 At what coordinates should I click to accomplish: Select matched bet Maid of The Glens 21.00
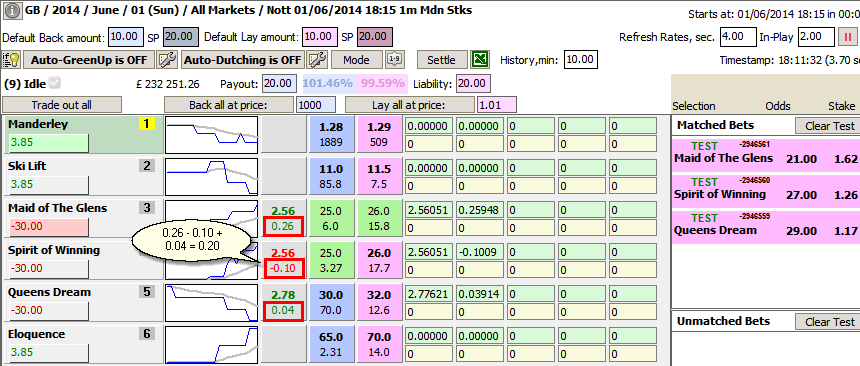click(x=766, y=154)
